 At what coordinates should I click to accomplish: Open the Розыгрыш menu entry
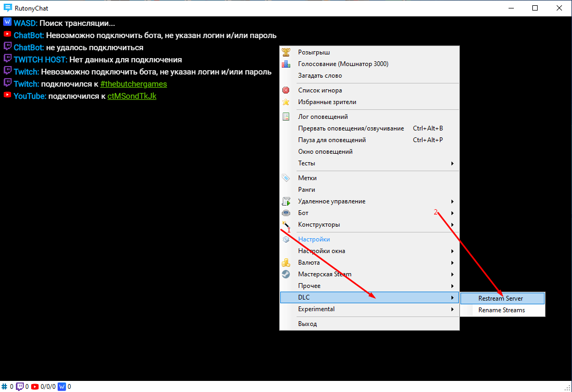[x=369, y=52]
